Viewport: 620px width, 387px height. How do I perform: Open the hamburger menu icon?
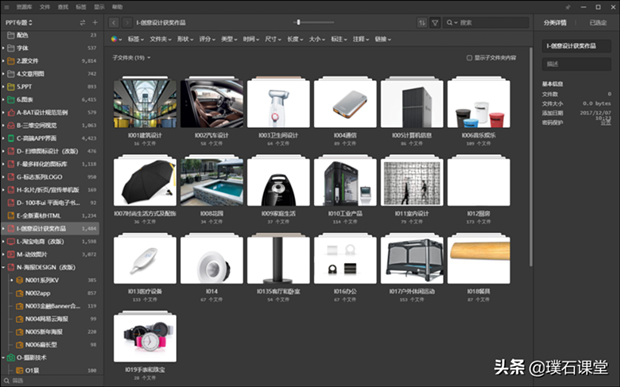point(7,7)
